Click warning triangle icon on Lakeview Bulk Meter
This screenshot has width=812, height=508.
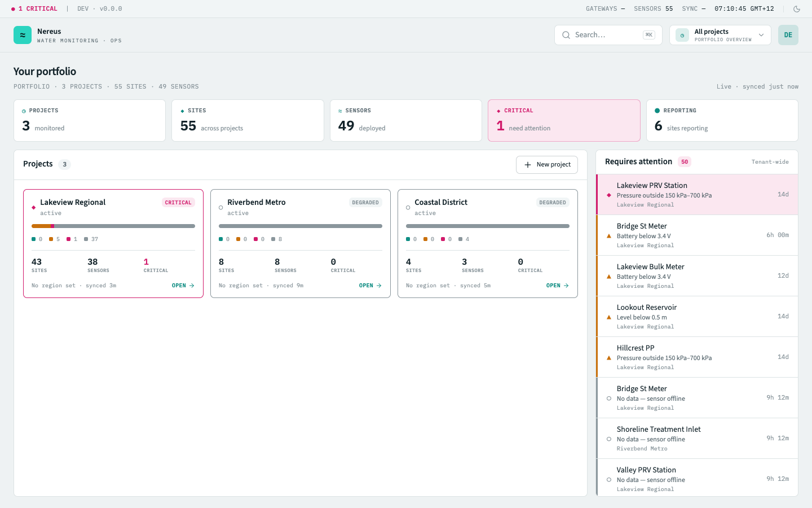[609, 277]
